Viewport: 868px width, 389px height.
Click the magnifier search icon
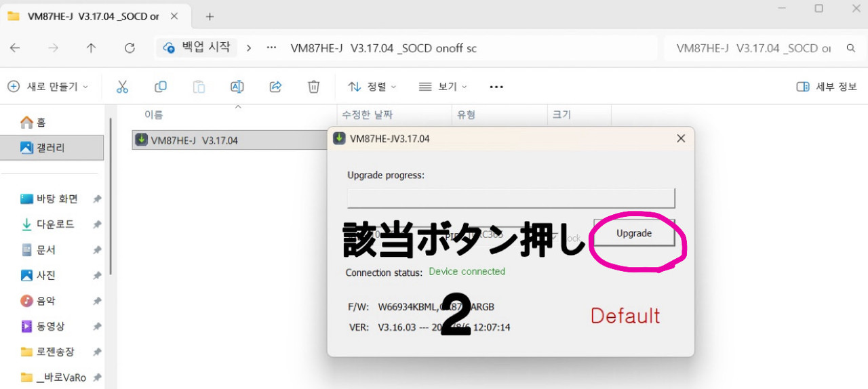click(x=850, y=48)
